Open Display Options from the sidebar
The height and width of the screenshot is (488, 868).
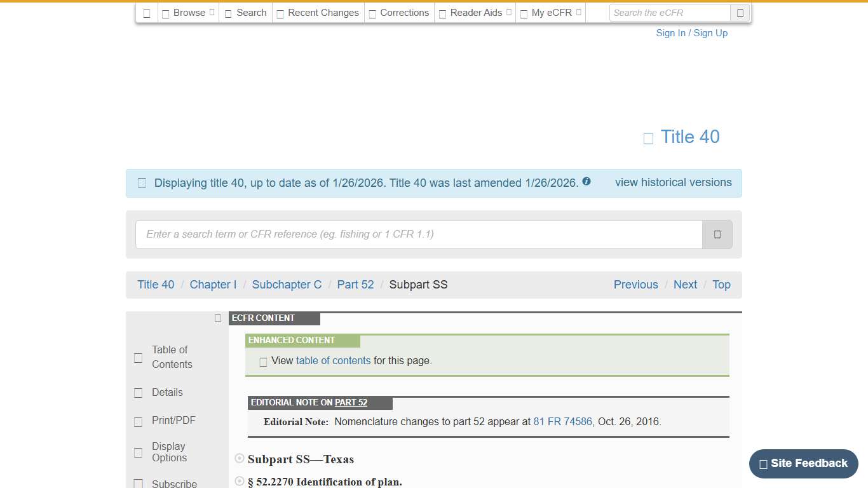pyautogui.click(x=138, y=452)
